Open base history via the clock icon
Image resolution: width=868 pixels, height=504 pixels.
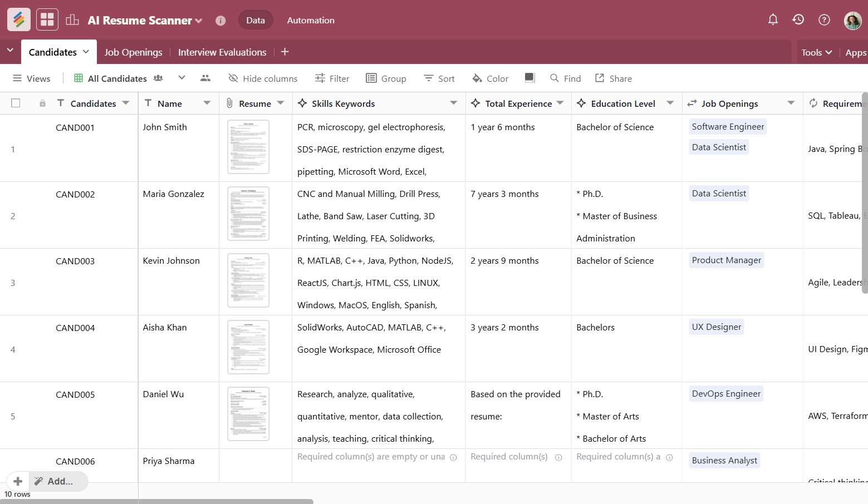[x=798, y=19]
